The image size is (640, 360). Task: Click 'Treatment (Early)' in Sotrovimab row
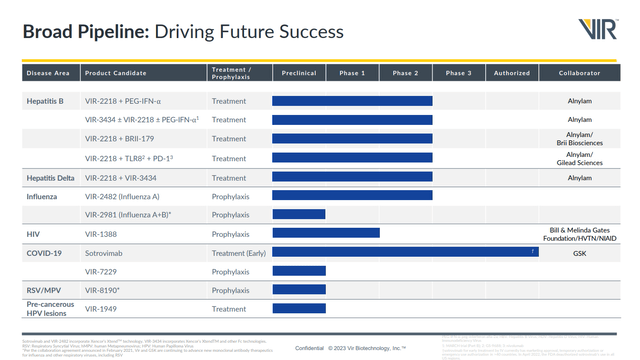click(239, 253)
